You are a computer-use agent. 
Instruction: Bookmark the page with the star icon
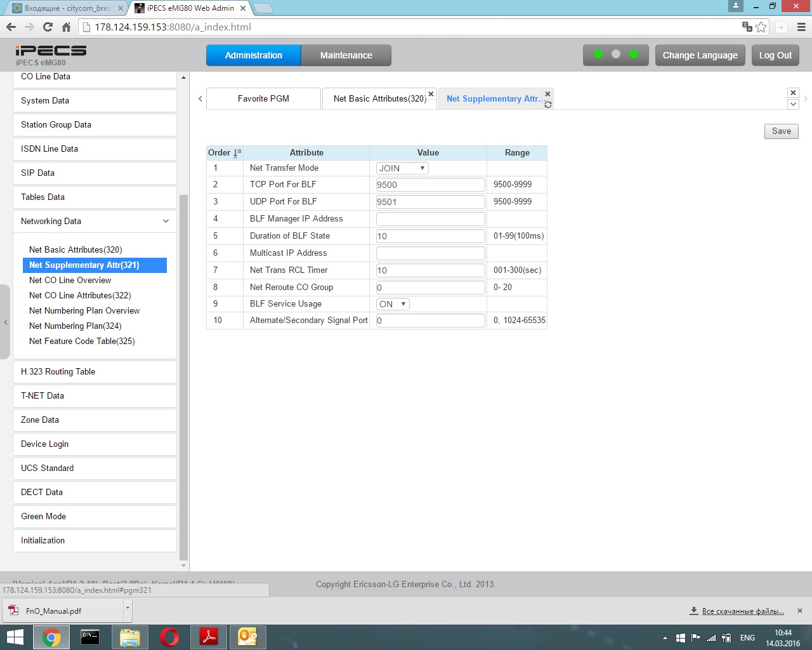point(761,27)
